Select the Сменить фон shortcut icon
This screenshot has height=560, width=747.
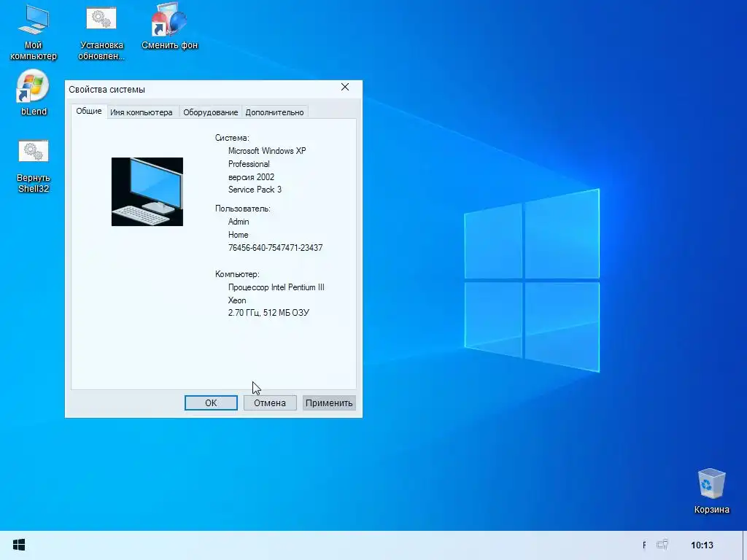pos(169,27)
